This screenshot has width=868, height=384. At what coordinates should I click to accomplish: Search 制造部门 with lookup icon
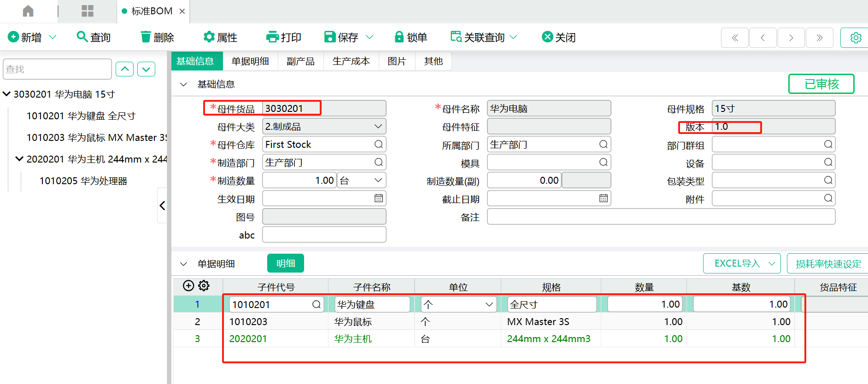point(379,162)
